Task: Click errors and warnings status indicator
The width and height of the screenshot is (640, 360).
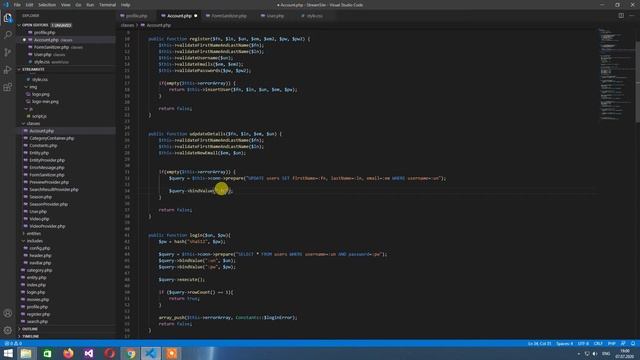Action: point(13,344)
